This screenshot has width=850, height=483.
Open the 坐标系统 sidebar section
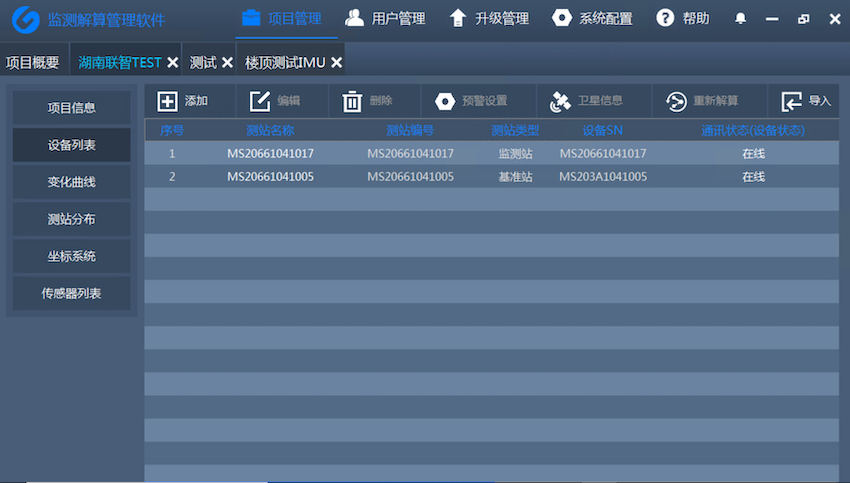pyautogui.click(x=72, y=256)
